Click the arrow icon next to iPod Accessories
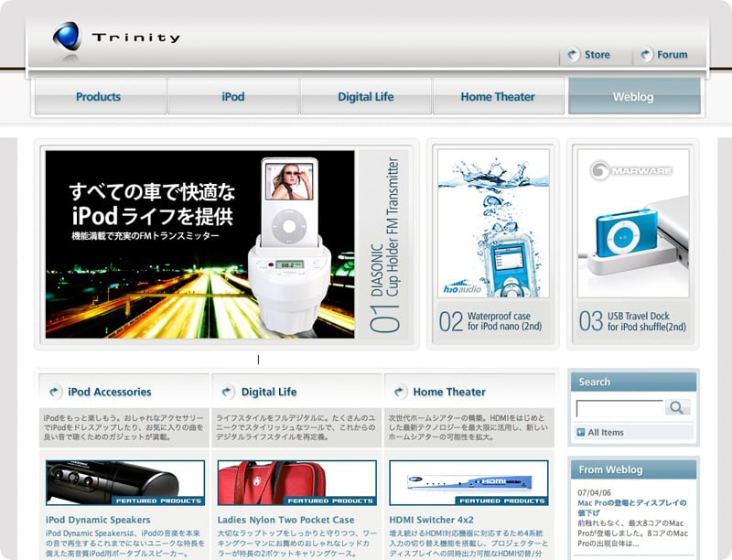 pyautogui.click(x=55, y=392)
